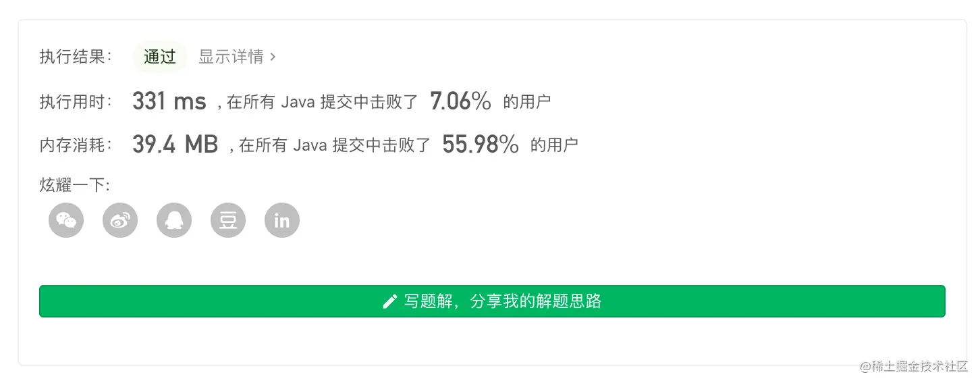This screenshot has width=980, height=385.
Task: Share result via WeChat icon
Action: point(66,220)
